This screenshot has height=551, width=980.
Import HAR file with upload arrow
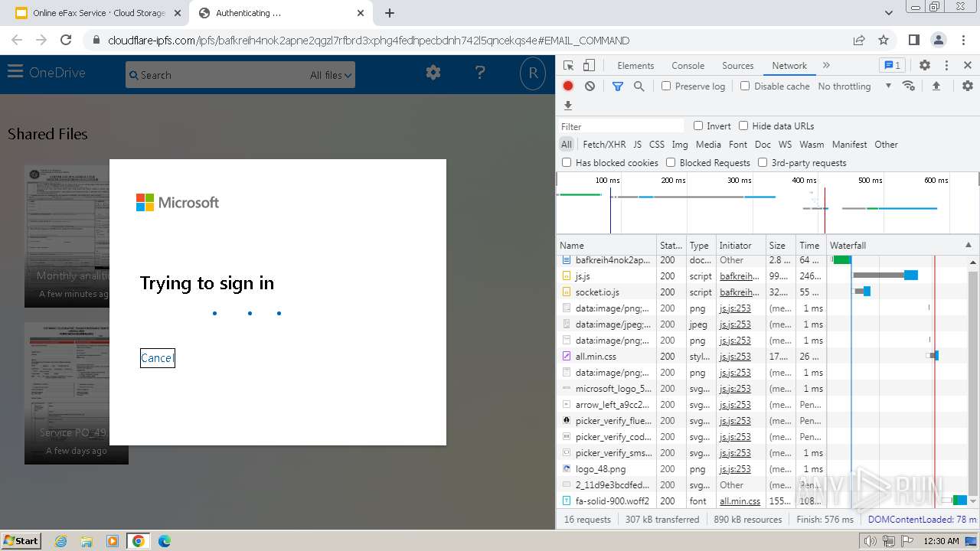[x=936, y=86]
